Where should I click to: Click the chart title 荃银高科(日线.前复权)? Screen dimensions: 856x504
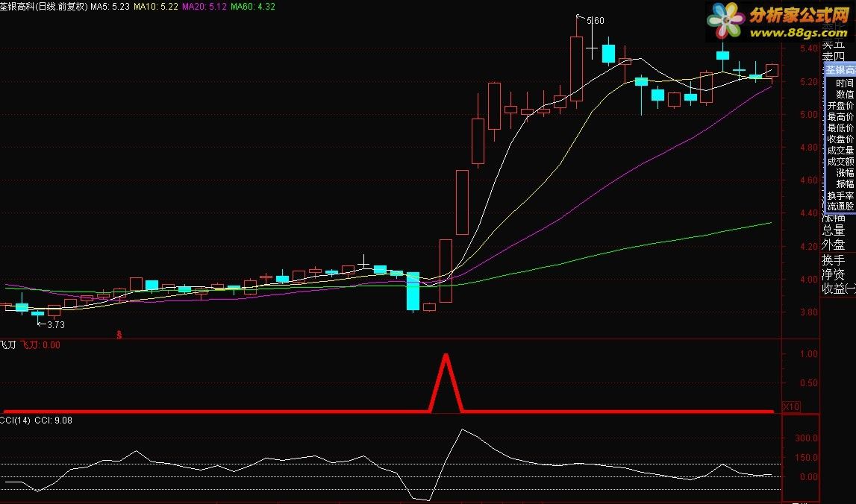coord(44,7)
